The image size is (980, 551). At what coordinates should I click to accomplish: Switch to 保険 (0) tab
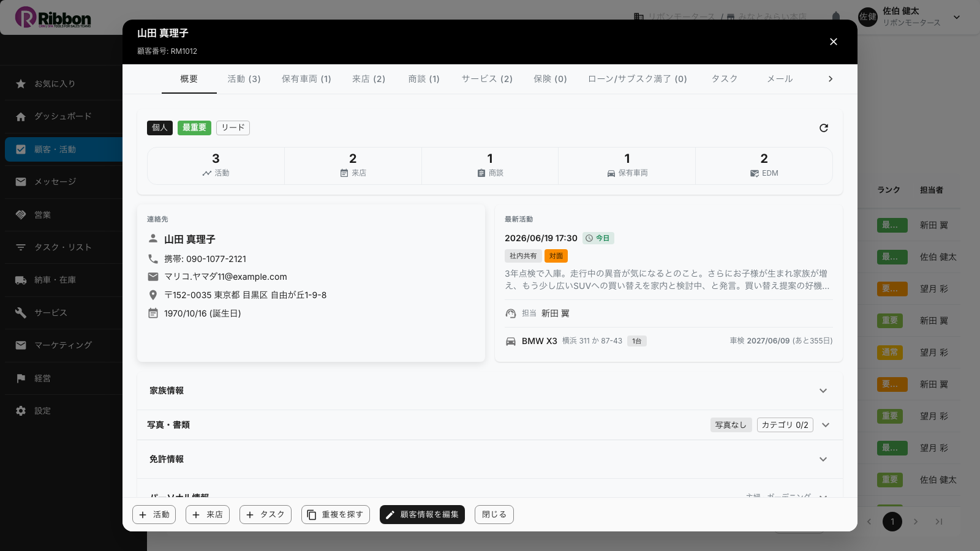click(550, 79)
